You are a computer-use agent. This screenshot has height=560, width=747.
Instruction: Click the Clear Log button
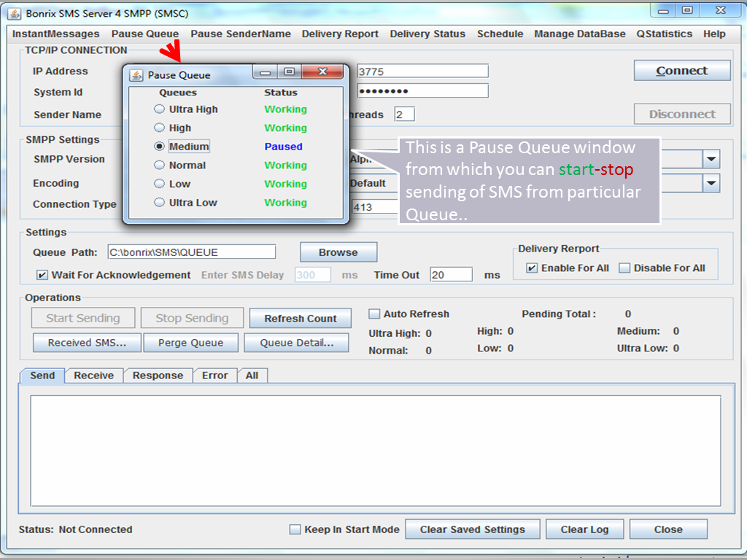tap(584, 529)
